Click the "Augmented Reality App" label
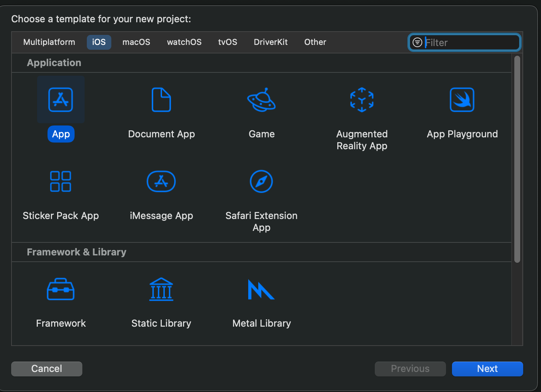 (362, 140)
